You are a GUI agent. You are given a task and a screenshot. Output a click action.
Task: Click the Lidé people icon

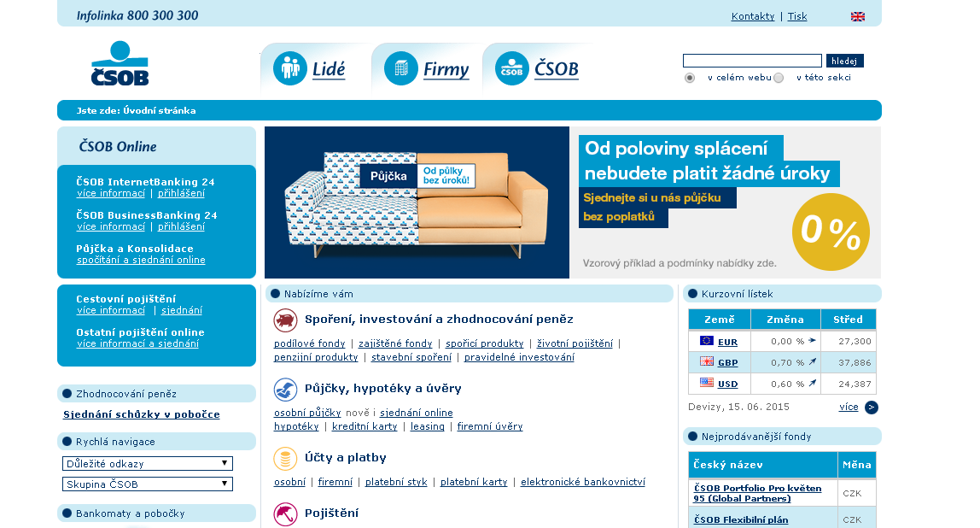point(290,68)
